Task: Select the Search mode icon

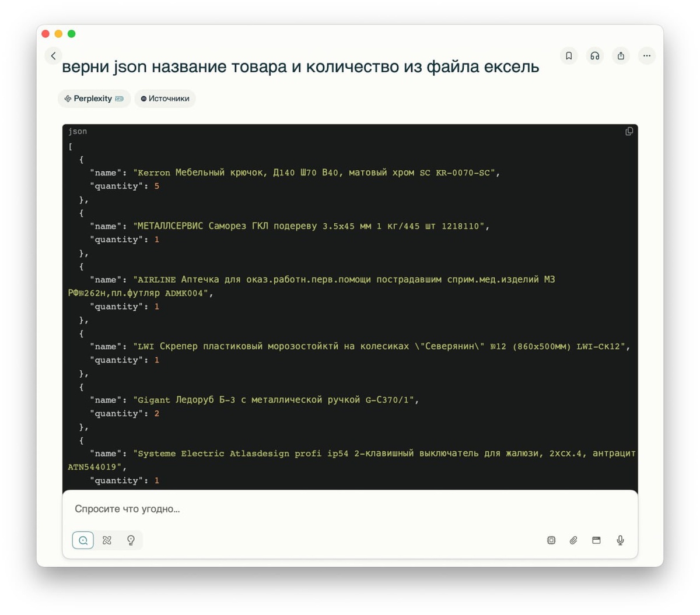Action: tap(83, 540)
